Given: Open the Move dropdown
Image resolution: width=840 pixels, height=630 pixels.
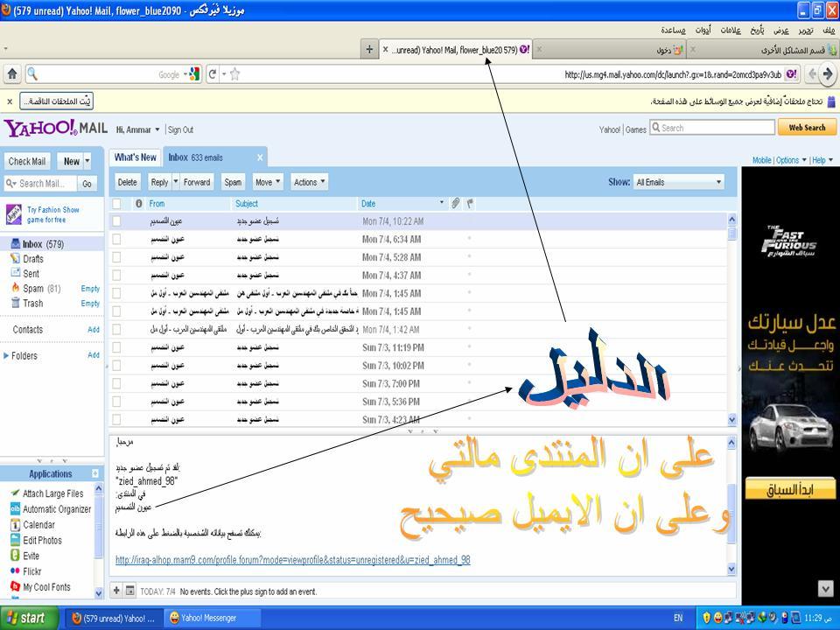Looking at the screenshot, I should pyautogui.click(x=268, y=182).
